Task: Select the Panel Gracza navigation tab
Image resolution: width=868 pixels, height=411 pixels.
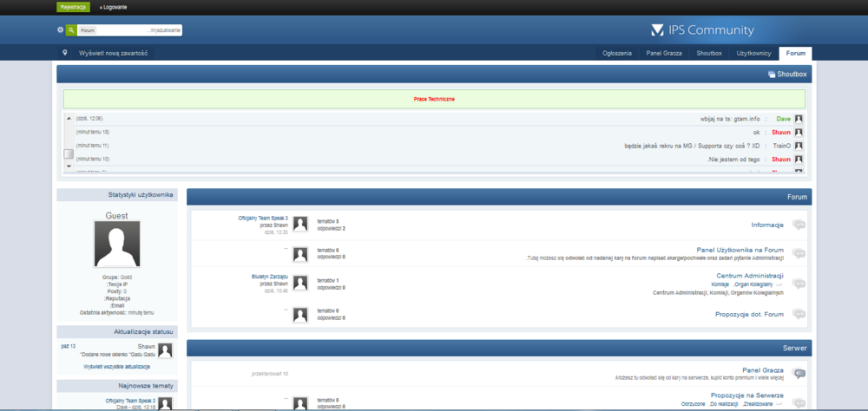Action: coord(664,53)
